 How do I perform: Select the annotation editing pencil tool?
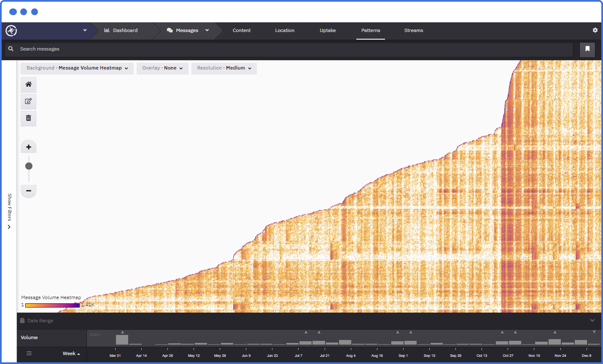28,101
